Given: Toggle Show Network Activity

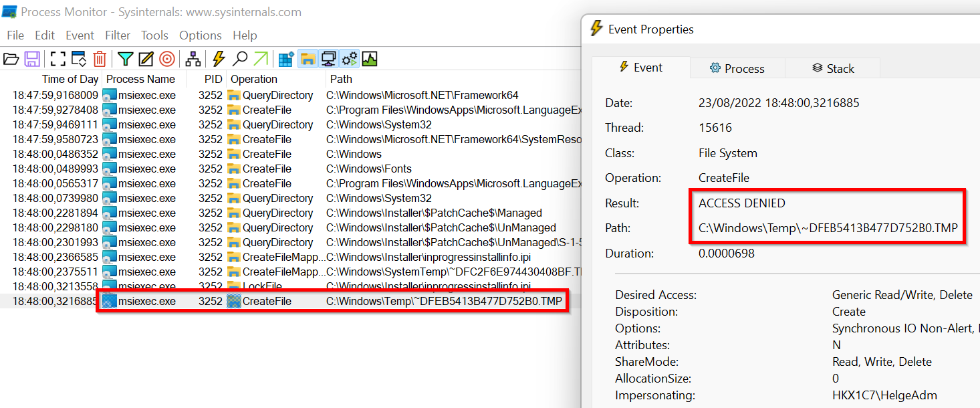Looking at the screenshot, I should click(328, 59).
